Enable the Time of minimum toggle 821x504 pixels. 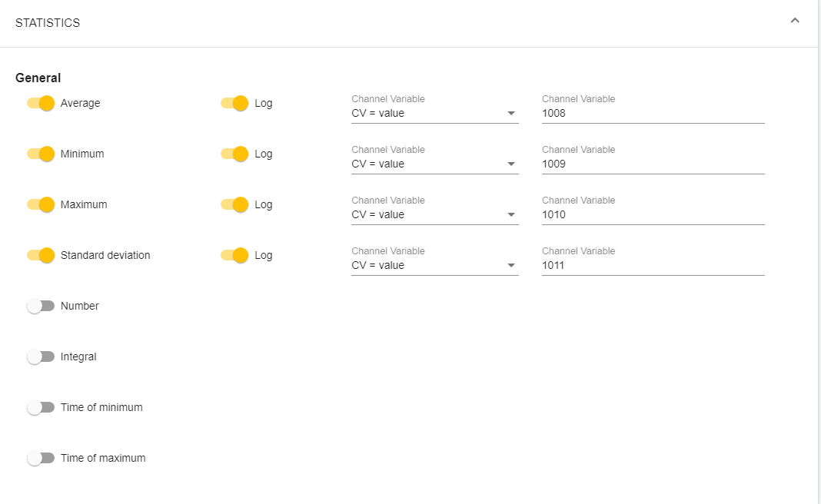[x=41, y=407]
